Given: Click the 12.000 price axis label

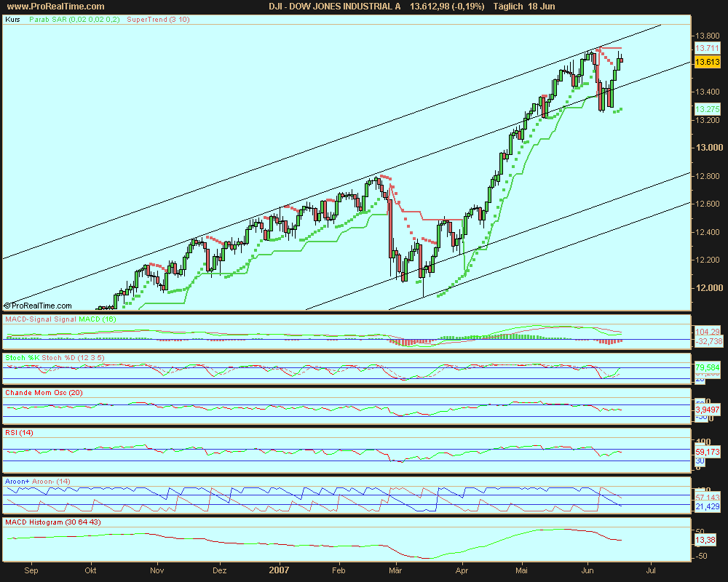Looking at the screenshot, I should pos(709,288).
